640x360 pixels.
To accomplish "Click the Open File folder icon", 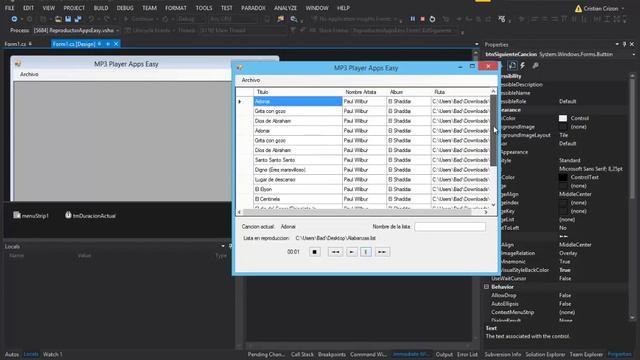I will coord(58,19).
